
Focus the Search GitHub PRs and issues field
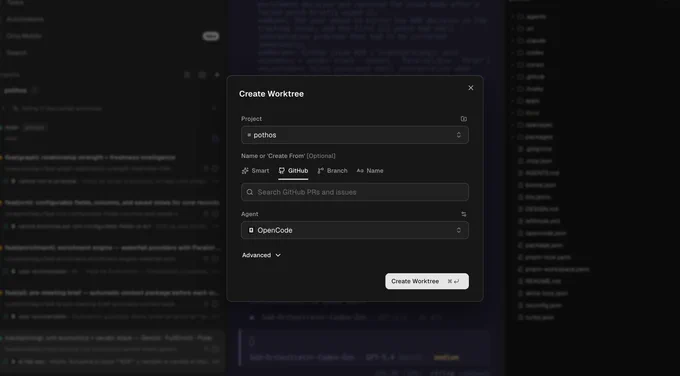point(355,192)
